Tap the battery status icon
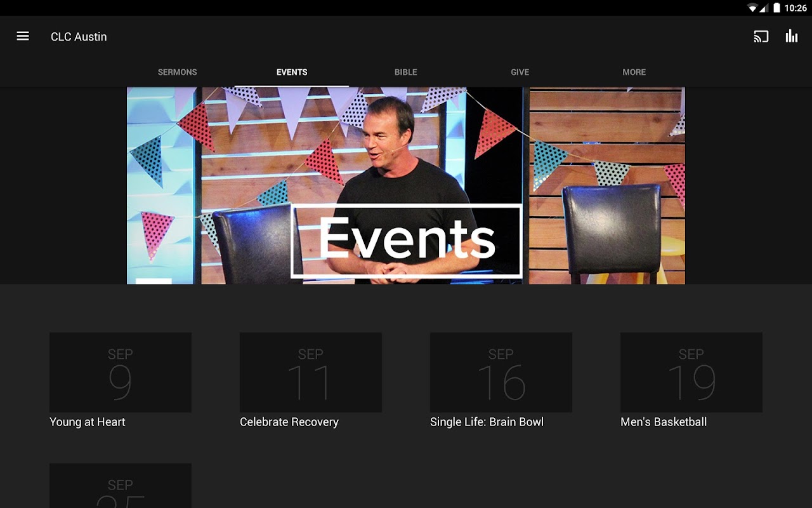812x508 pixels. (776, 8)
